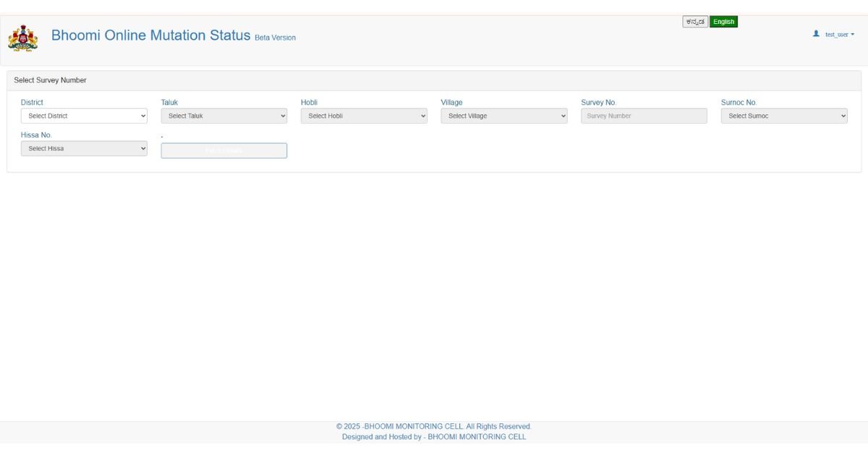
Task: Click the Select Survey Number panel header
Action: pyautogui.click(x=51, y=80)
